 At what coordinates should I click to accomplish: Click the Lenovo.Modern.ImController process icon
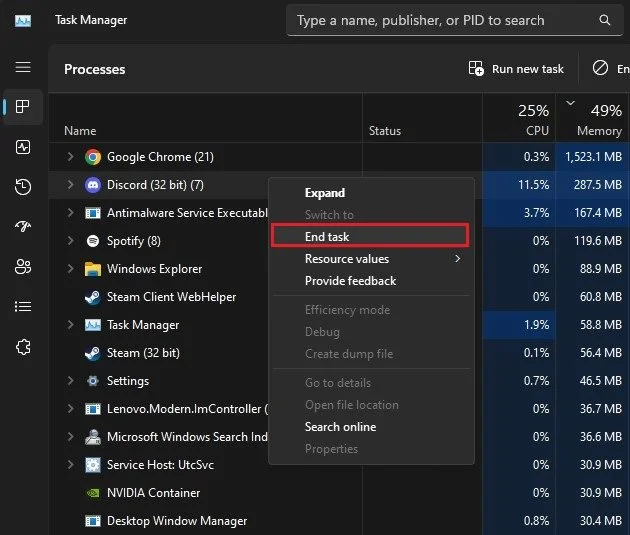pyautogui.click(x=93, y=409)
